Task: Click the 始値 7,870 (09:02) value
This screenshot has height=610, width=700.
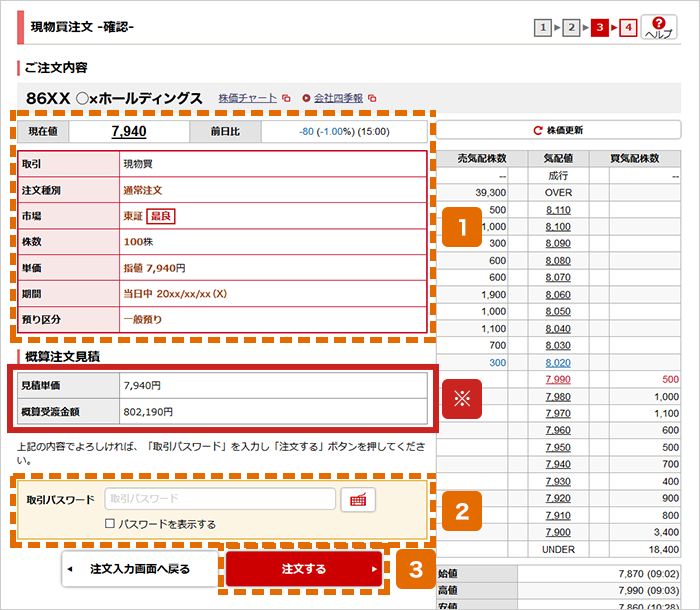Action: click(x=649, y=573)
